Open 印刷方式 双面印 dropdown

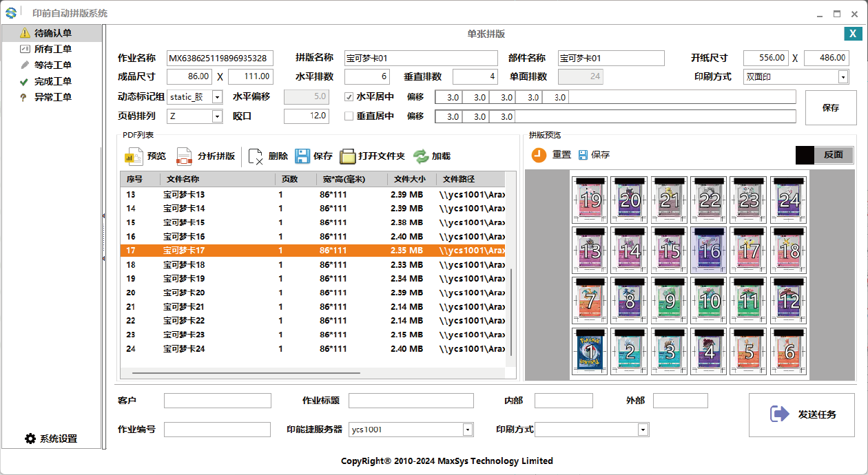tap(843, 77)
